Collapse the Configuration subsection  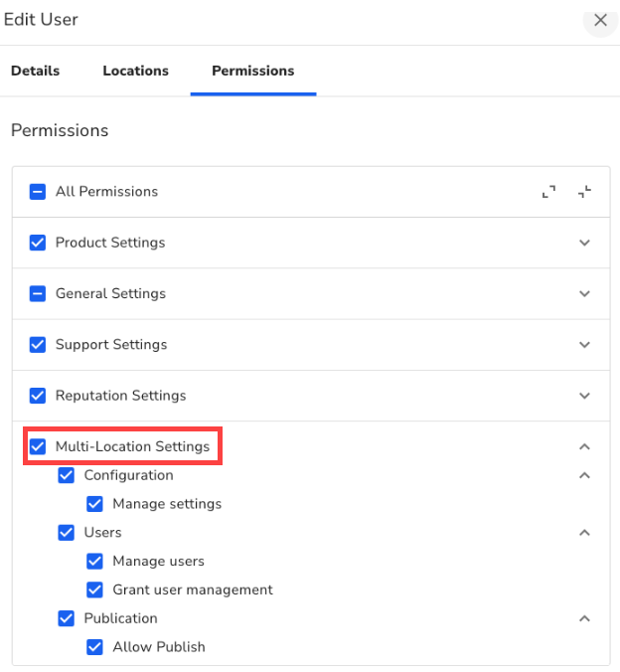[x=584, y=475]
